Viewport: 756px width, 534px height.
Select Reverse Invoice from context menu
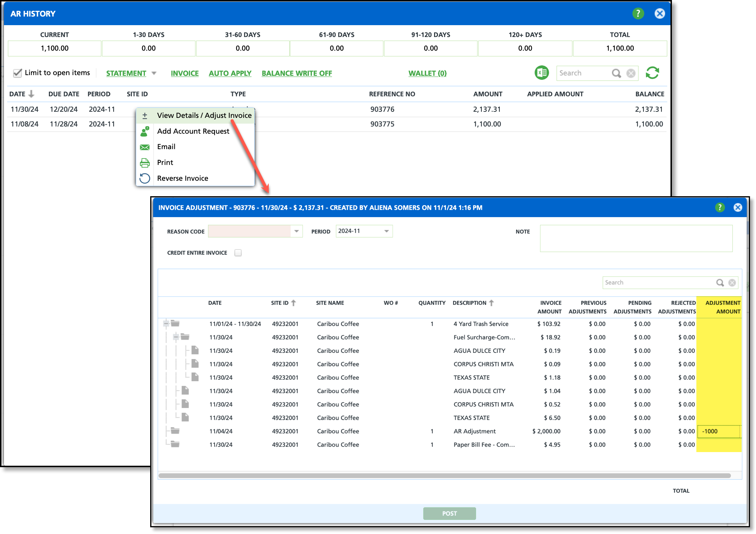click(x=183, y=178)
